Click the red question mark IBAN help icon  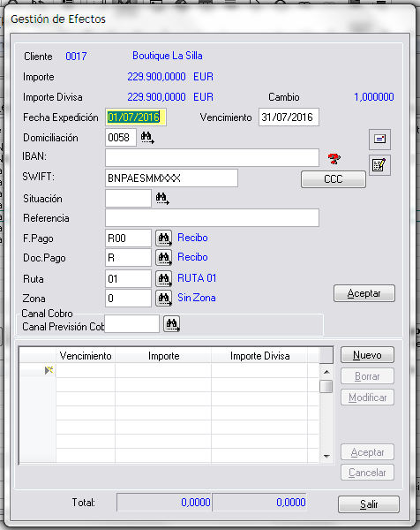(334, 158)
